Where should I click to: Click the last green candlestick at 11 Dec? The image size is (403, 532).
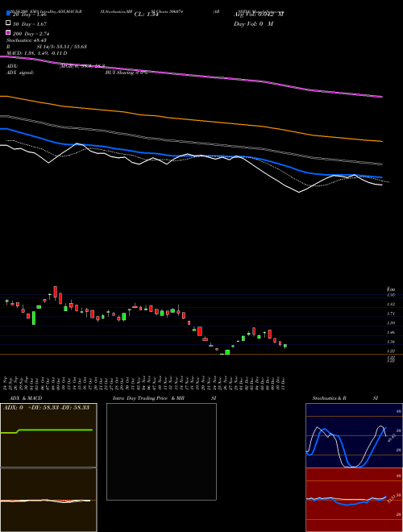[285, 346]
